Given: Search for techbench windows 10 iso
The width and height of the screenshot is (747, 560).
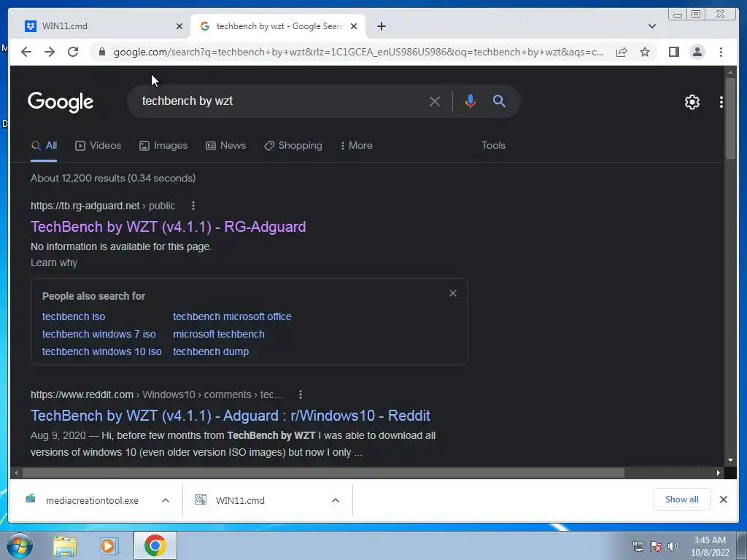Looking at the screenshot, I should tap(101, 351).
